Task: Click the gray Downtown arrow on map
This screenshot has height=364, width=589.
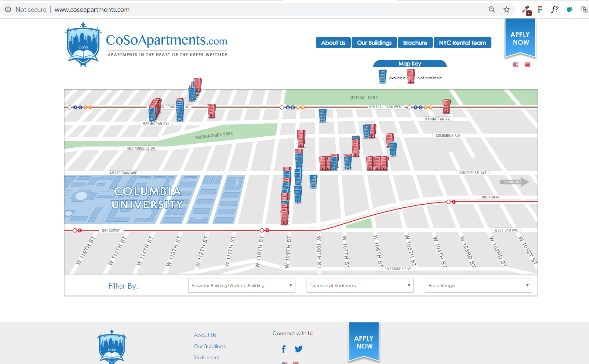Action: [515, 182]
